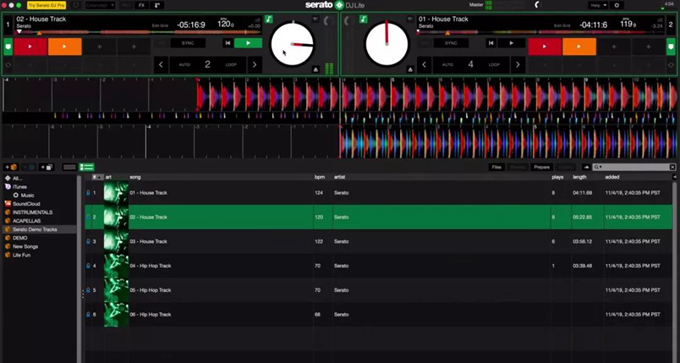Open the FX panel button
Screen dimensions: 680x363
tap(141, 5)
